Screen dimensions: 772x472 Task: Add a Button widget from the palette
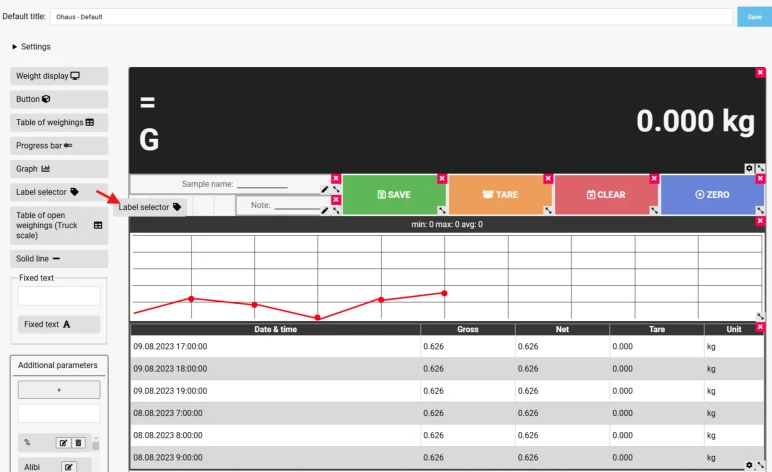(x=59, y=99)
